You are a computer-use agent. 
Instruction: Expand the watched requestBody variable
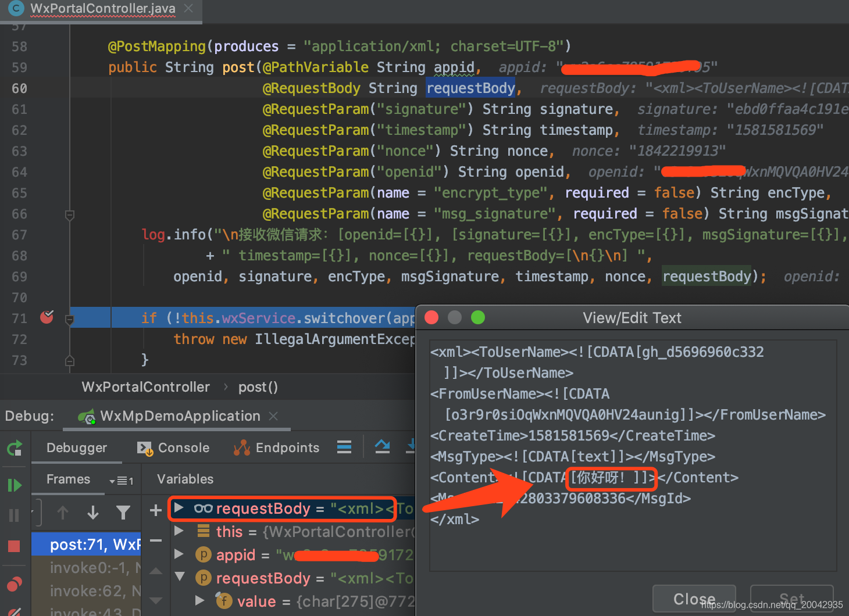pos(179,507)
